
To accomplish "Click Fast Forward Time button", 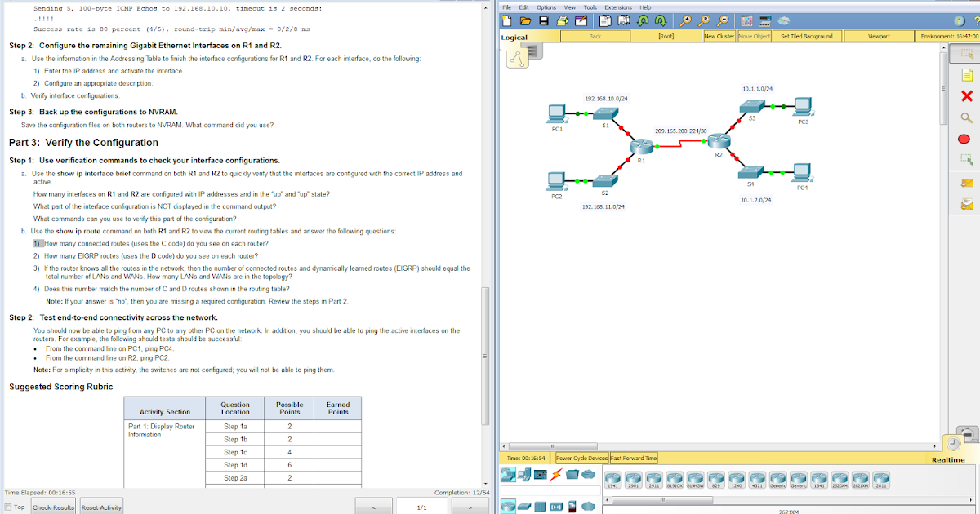I will tap(634, 459).
